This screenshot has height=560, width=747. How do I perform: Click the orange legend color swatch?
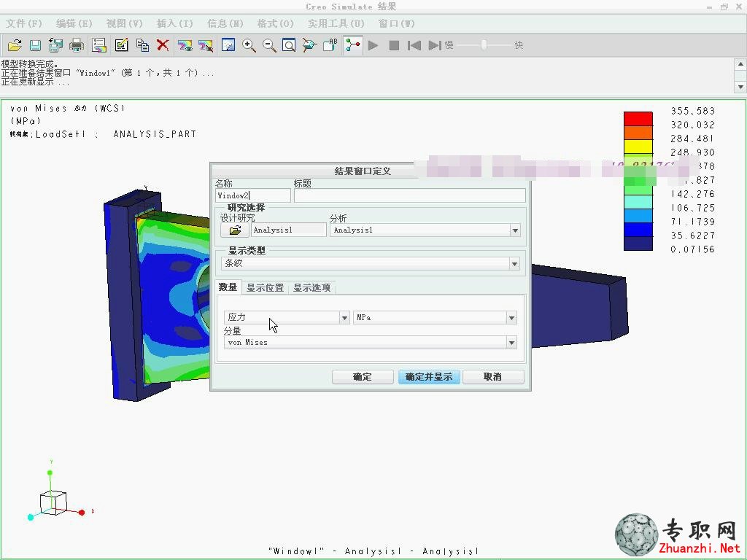638,133
